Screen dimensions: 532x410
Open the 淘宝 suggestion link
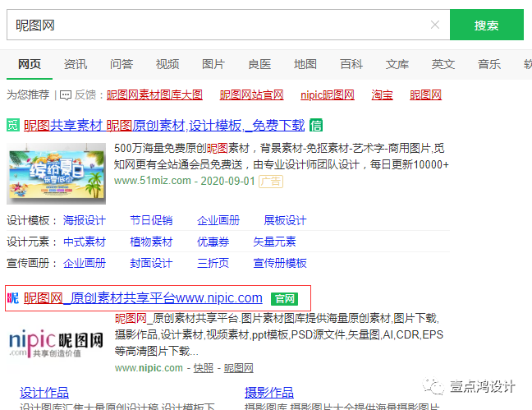click(x=382, y=94)
